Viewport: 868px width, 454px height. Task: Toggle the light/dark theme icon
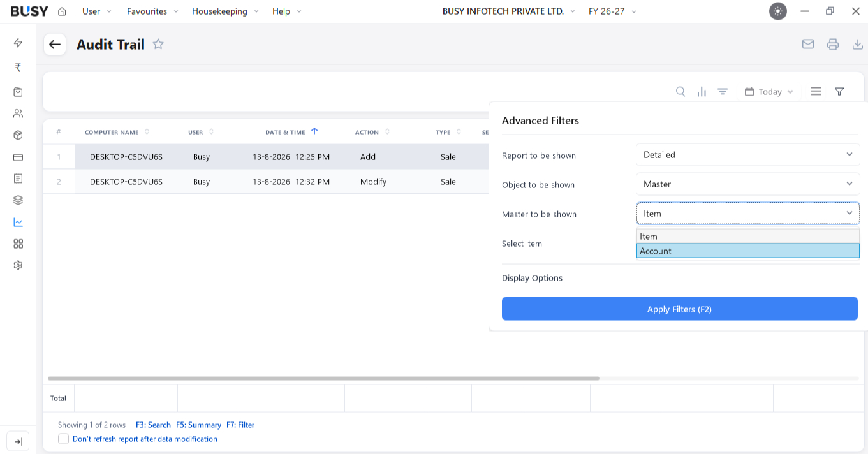[x=777, y=11]
